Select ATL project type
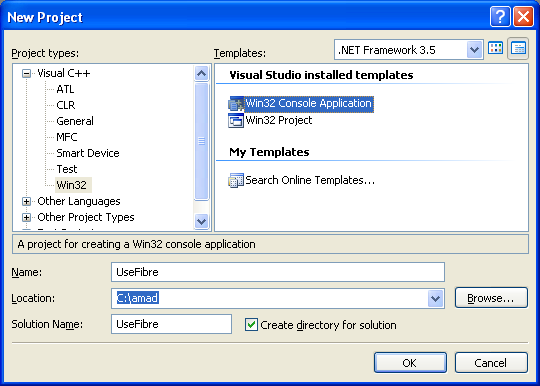Image resolution: width=540 pixels, height=386 pixels. click(x=65, y=89)
